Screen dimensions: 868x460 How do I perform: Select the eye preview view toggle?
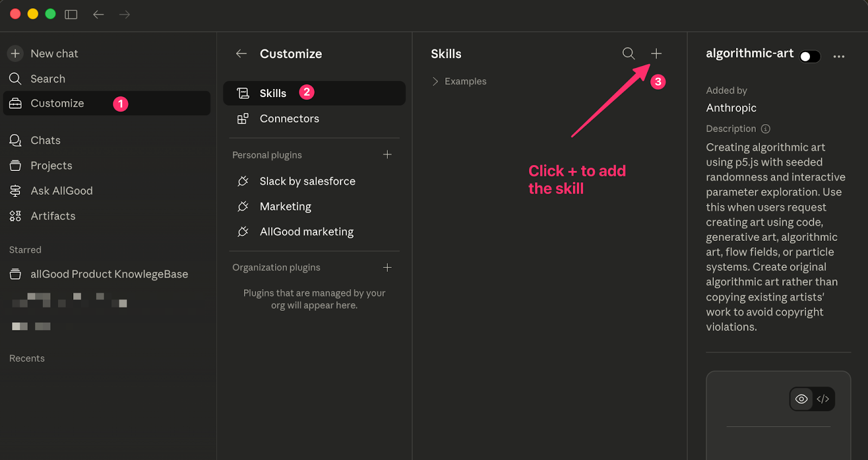[x=801, y=399]
